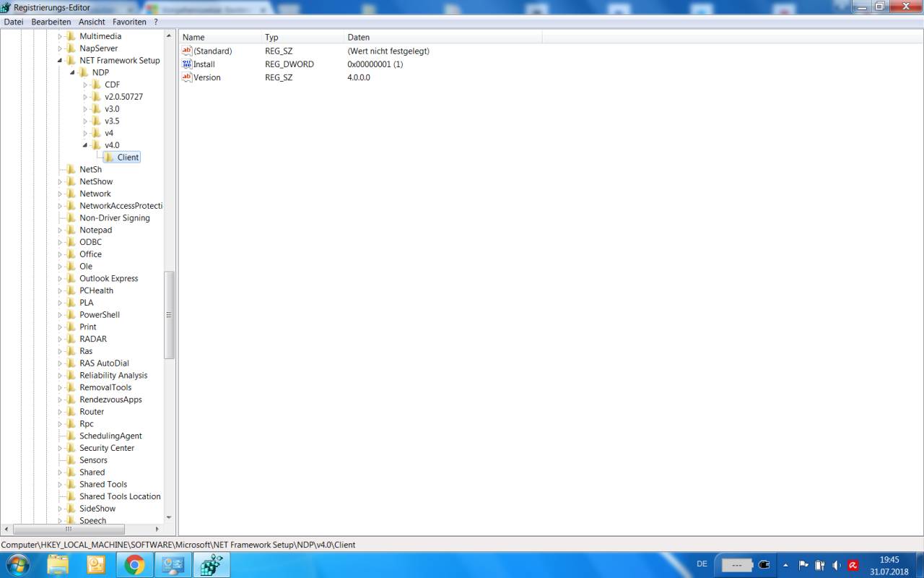Expand the v2.0.50727 key

[85, 97]
